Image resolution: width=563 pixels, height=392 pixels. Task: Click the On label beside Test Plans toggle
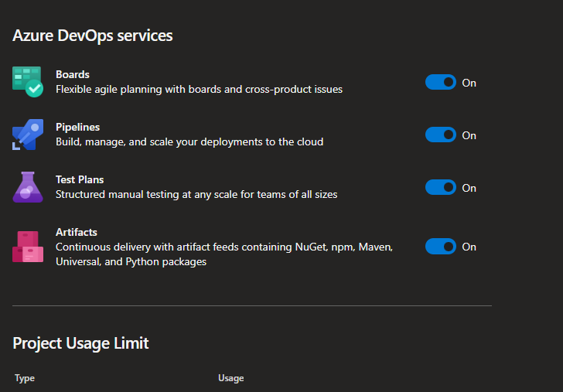tap(469, 188)
